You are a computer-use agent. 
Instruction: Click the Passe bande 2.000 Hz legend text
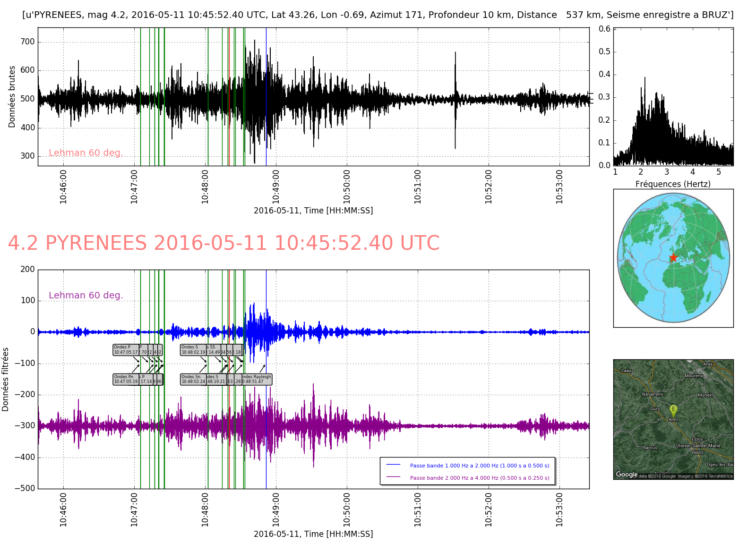click(x=479, y=478)
